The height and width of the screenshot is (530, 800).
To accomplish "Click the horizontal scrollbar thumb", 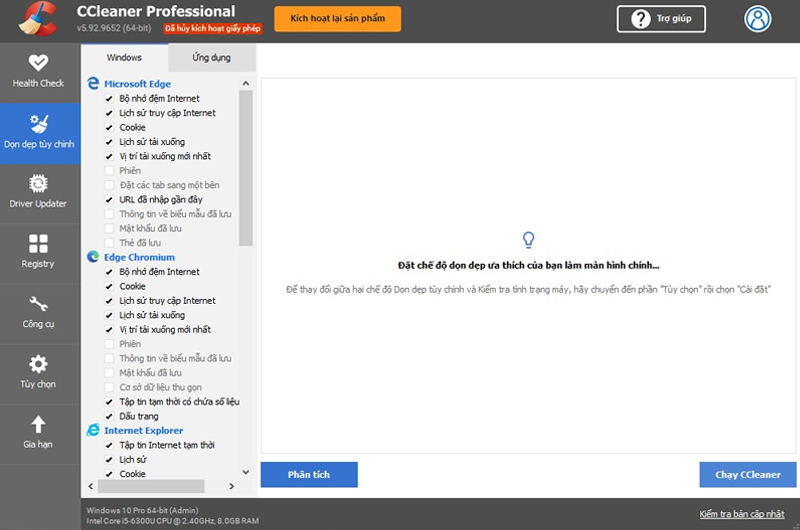I will [151, 486].
